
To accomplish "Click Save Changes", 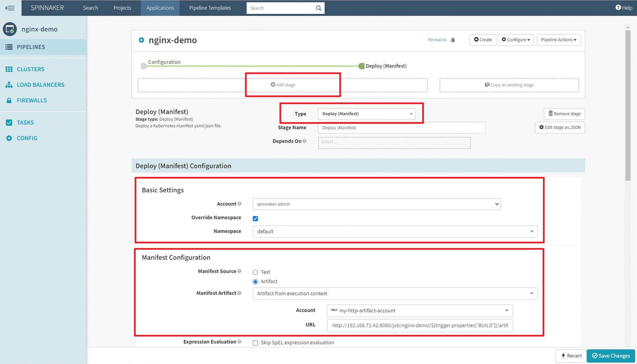I will pyautogui.click(x=611, y=356).
